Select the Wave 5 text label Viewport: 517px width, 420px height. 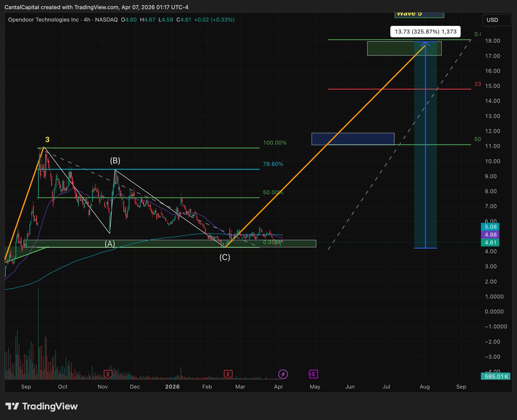coord(410,13)
